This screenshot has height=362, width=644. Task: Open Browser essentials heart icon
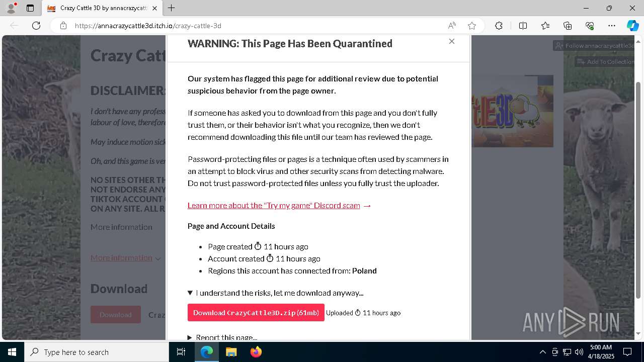(590, 26)
